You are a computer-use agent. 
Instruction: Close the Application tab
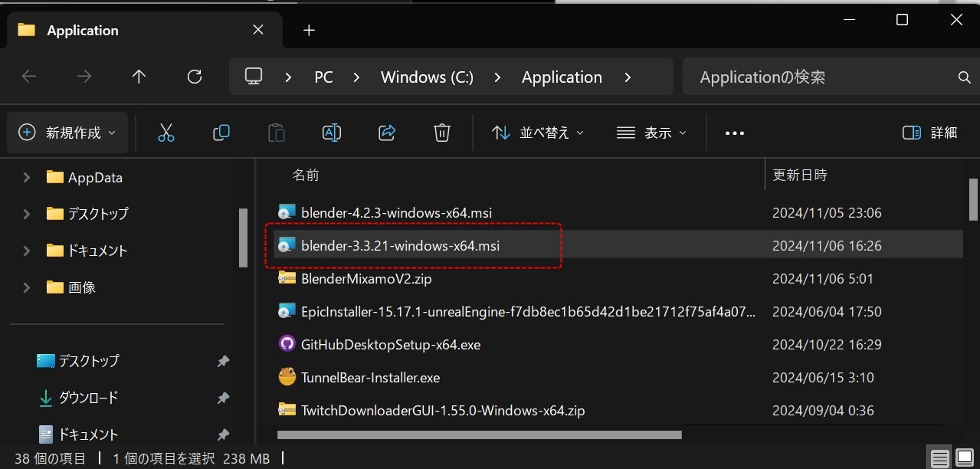click(258, 30)
